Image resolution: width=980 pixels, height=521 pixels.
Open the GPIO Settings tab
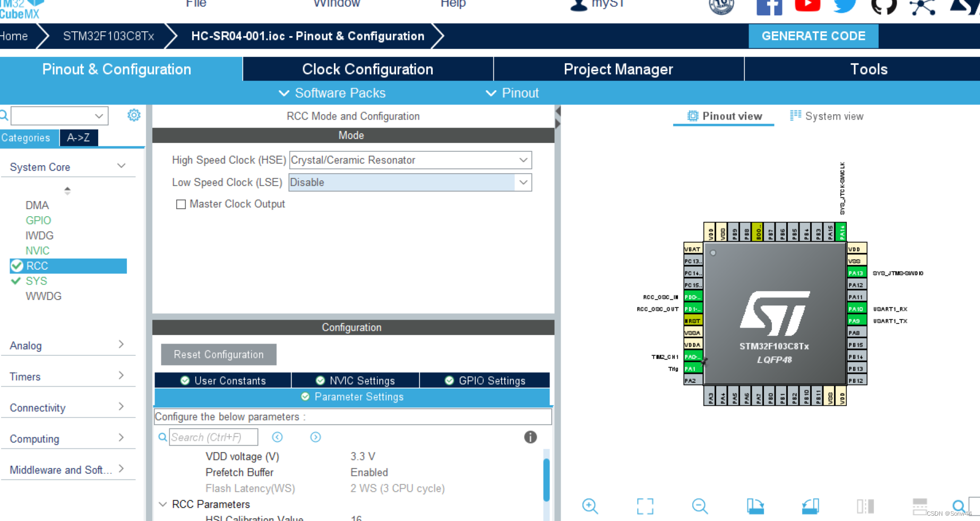485,380
